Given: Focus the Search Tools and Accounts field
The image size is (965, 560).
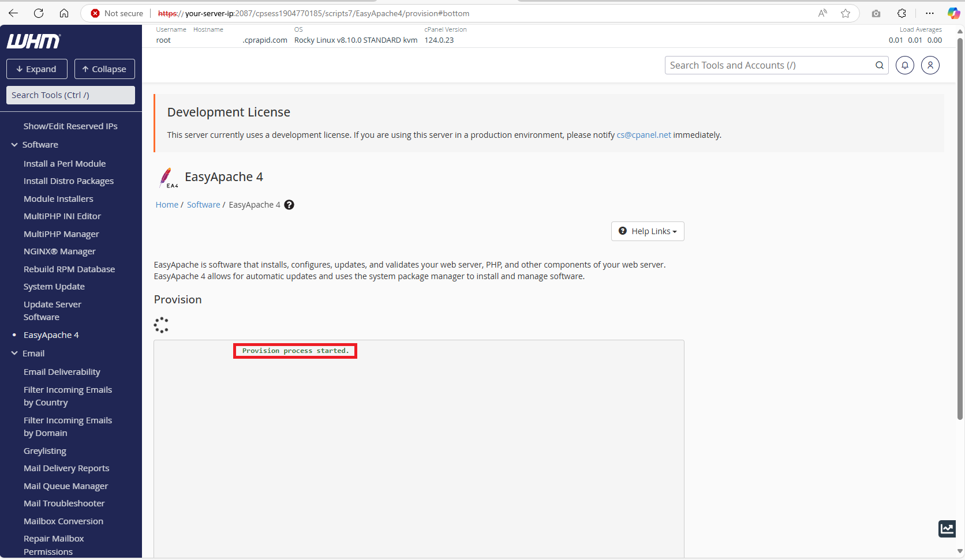Looking at the screenshot, I should click(769, 66).
